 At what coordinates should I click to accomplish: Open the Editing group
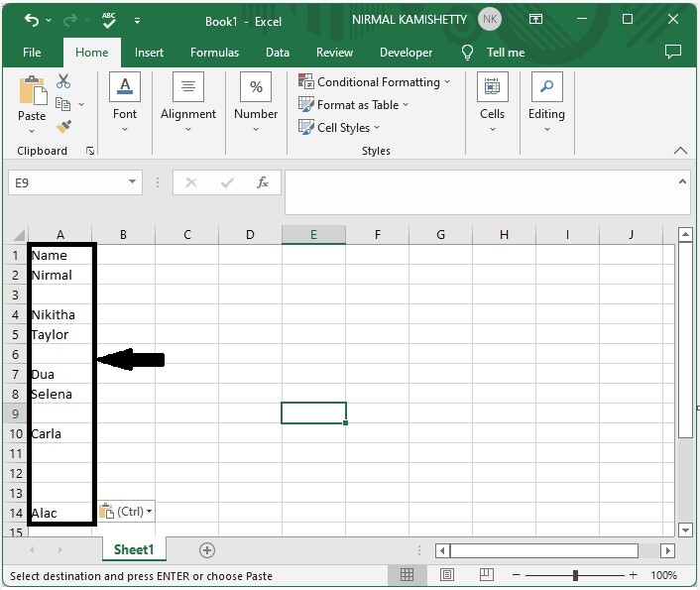tap(546, 103)
